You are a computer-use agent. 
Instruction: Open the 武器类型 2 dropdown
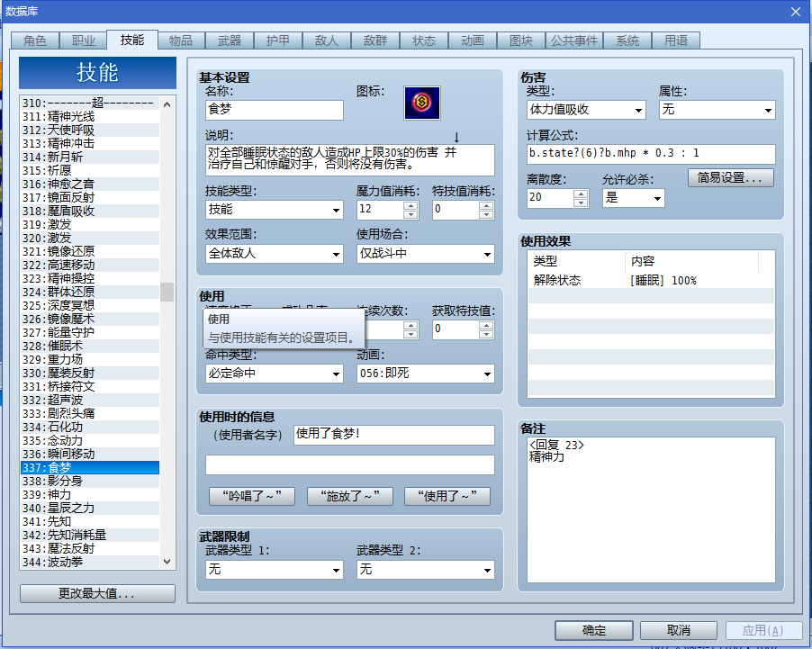[x=426, y=570]
